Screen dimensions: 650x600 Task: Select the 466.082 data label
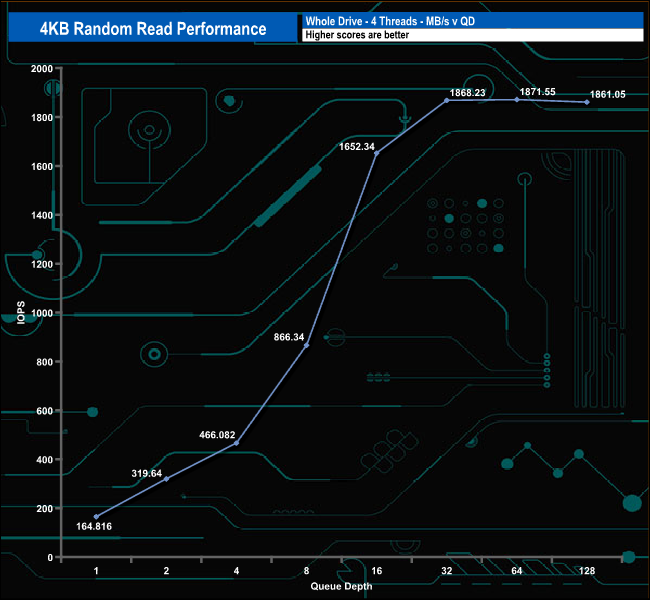click(x=217, y=436)
